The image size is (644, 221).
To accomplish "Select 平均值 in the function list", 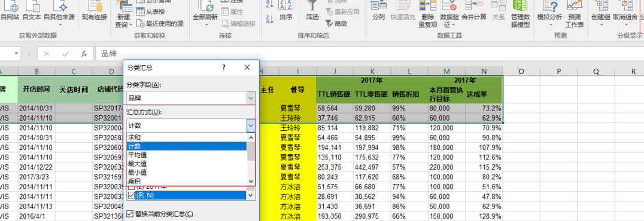I will 187,155.
